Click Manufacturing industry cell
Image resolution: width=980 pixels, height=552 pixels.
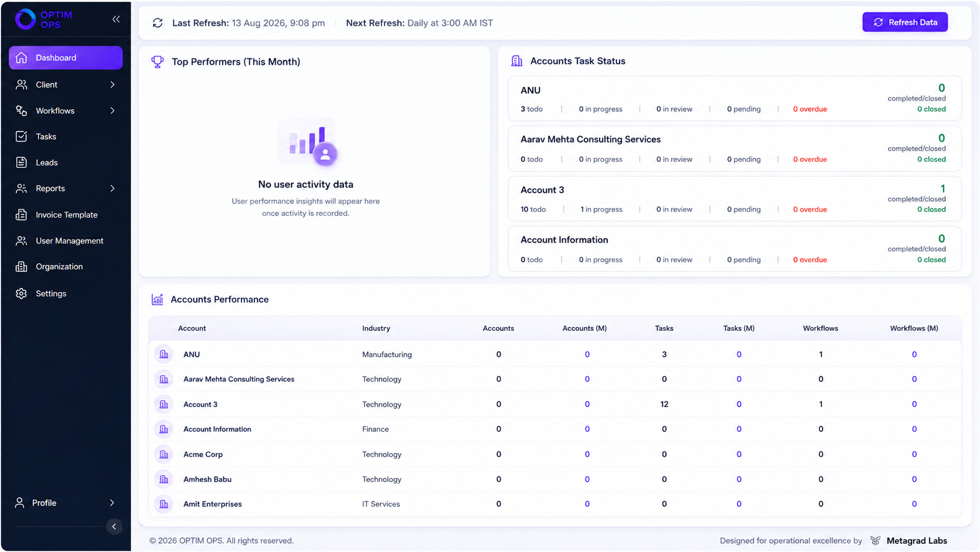(x=387, y=354)
